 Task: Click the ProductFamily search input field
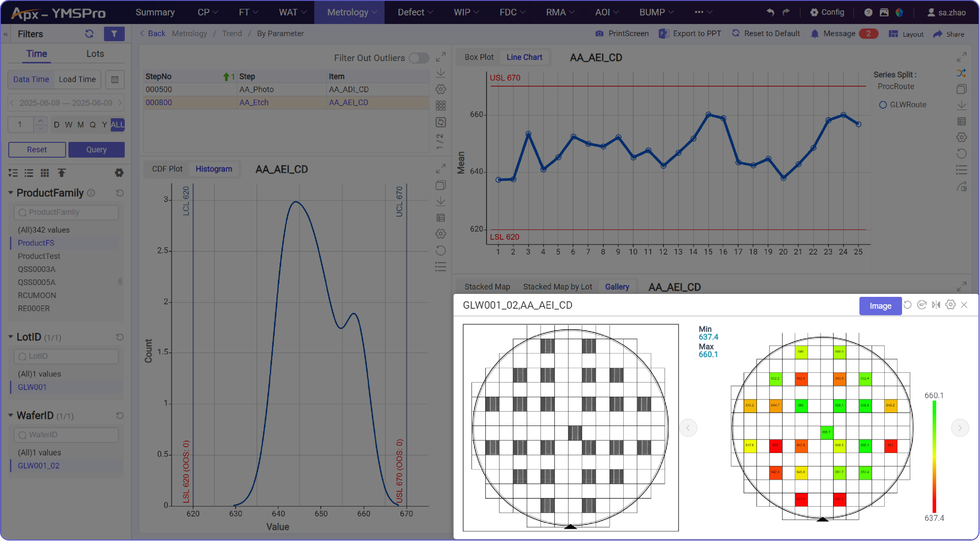66,212
